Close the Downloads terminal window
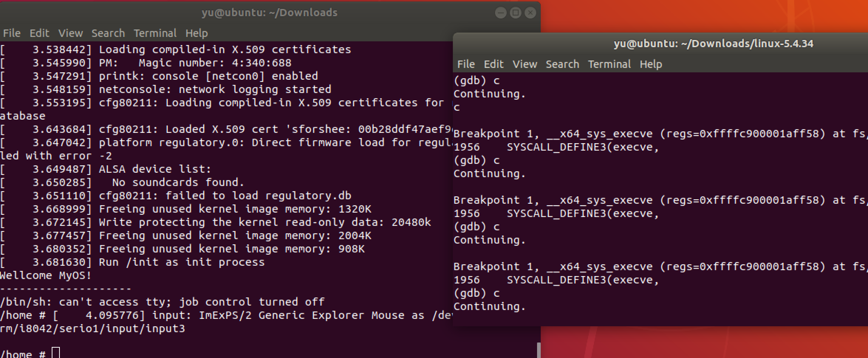The width and height of the screenshot is (868, 358). tap(530, 13)
